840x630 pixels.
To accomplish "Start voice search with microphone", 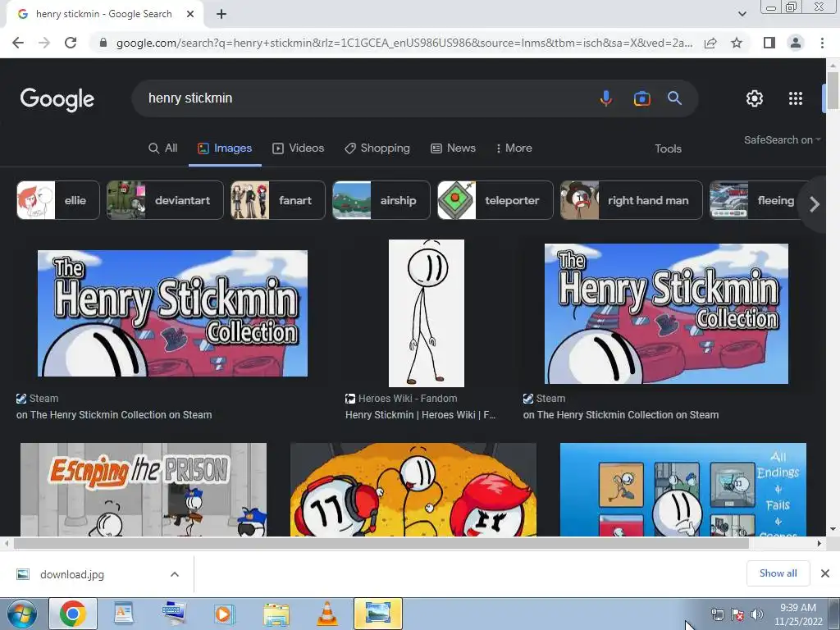I will 606,98.
